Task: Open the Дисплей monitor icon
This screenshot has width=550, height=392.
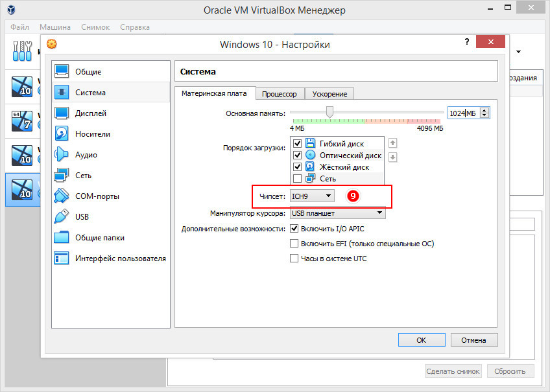Action: tap(62, 113)
